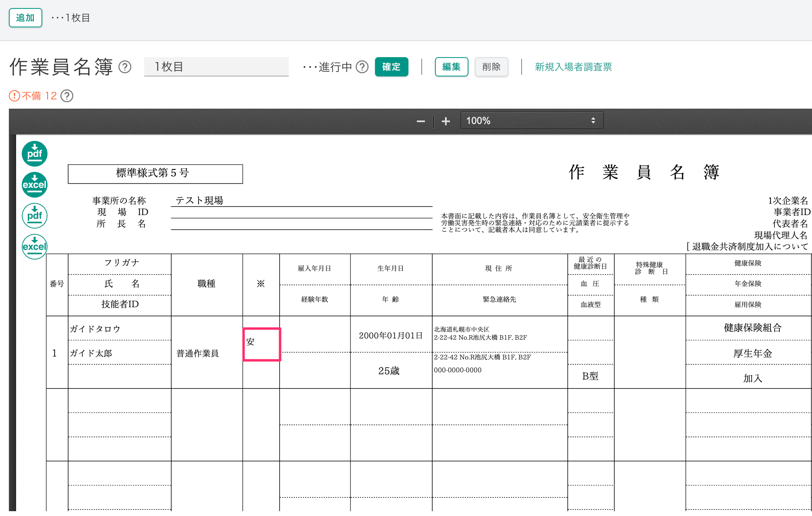Viewport: 812px width, 516px height.
Task: Click the outlined excel download icon
Action: pyautogui.click(x=35, y=246)
